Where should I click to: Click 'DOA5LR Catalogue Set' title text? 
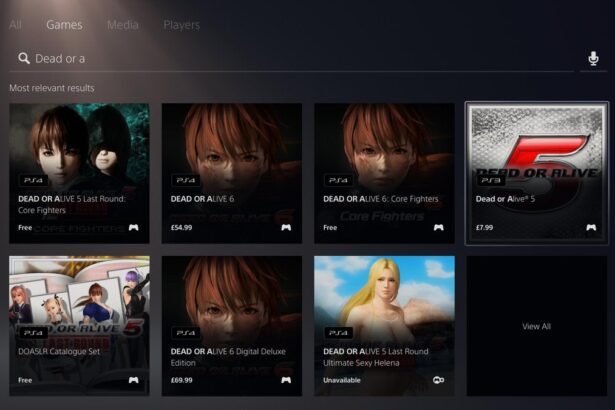59,352
